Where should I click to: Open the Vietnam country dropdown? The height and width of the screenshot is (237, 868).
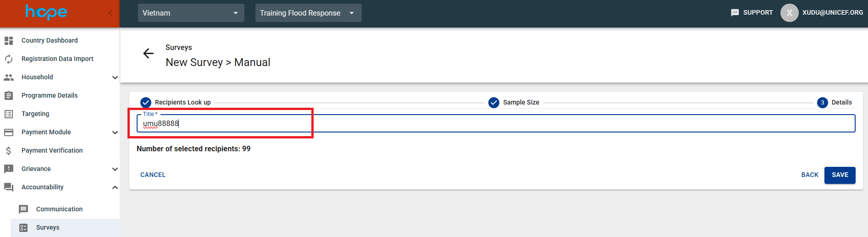click(x=191, y=13)
